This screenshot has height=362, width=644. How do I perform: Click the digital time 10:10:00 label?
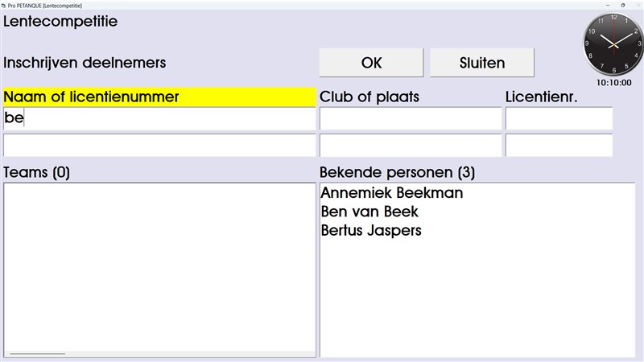click(x=613, y=82)
